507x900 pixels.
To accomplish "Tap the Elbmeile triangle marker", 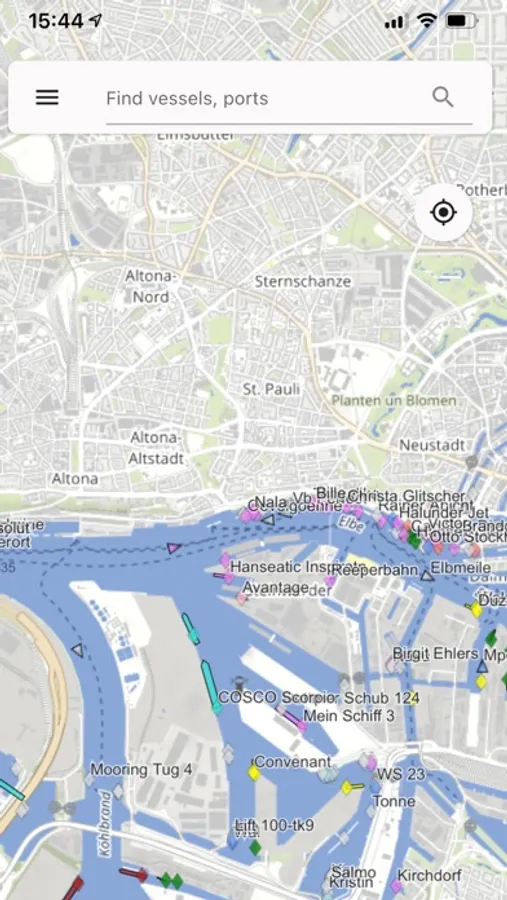I will tap(427, 575).
